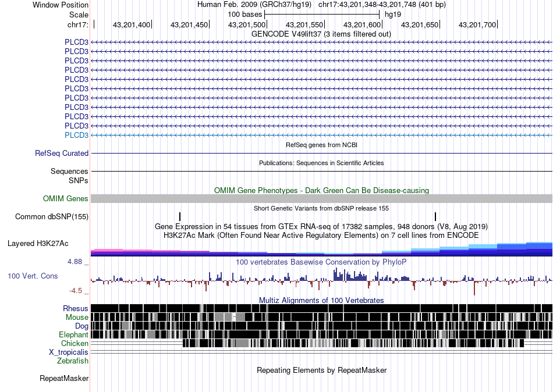Click the Common dbSNP(155) track label

pos(51,216)
